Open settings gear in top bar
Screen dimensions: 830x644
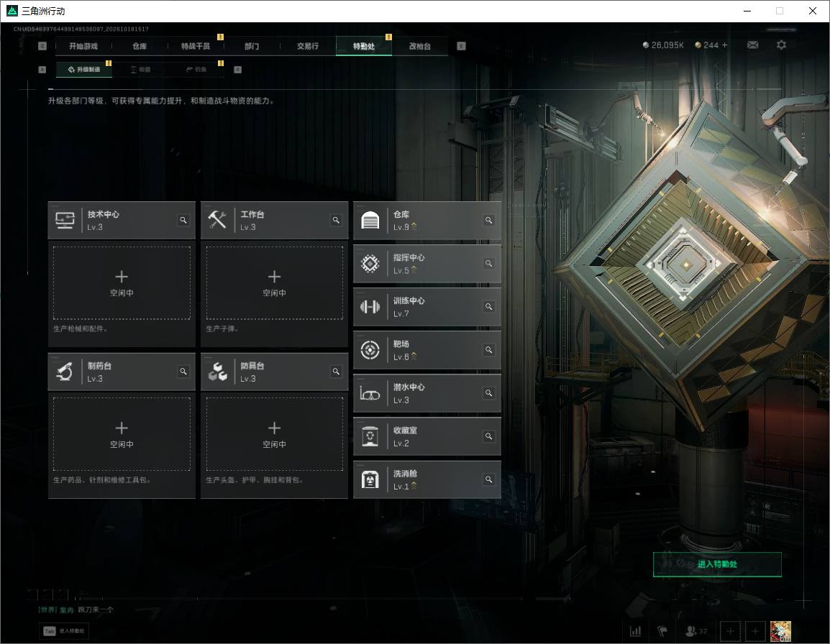[x=781, y=45]
